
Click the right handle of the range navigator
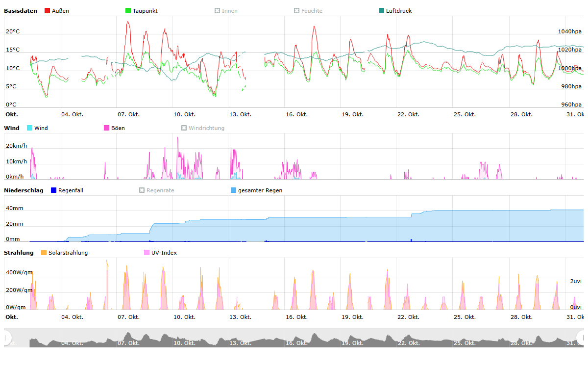coord(581,338)
